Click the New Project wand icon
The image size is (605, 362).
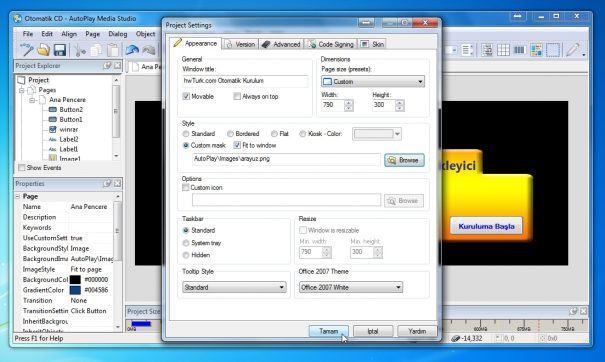click(27, 50)
